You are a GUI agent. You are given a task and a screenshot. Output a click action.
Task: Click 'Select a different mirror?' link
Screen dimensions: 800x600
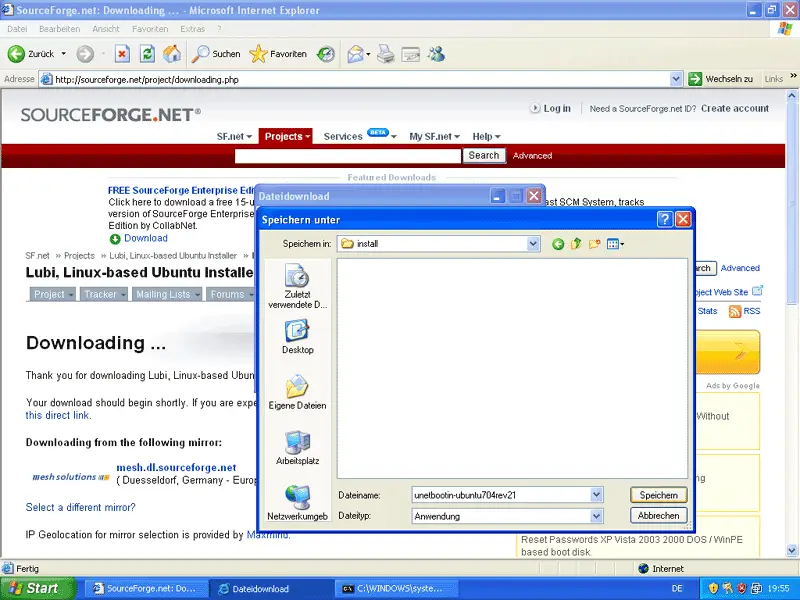click(x=81, y=507)
